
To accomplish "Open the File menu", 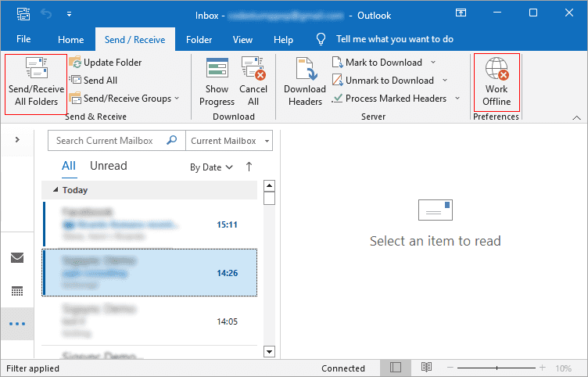I will click(x=23, y=39).
